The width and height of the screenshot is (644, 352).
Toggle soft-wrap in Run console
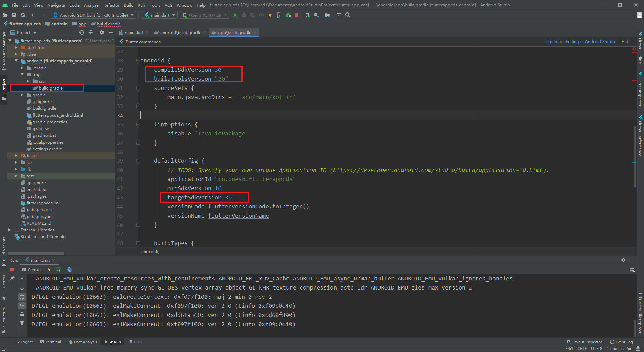tap(22, 297)
